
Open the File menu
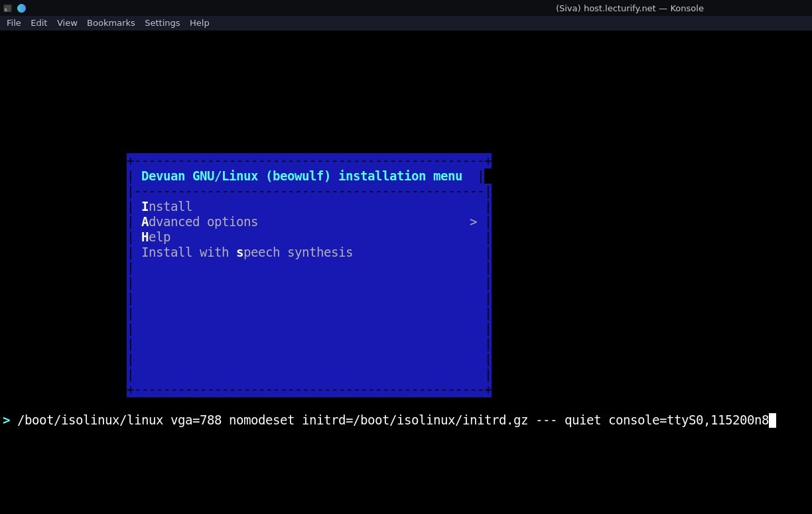point(14,23)
